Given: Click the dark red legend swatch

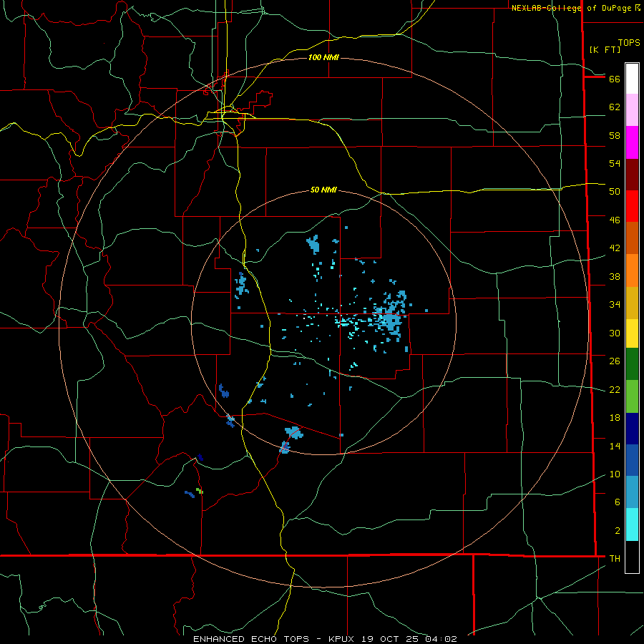Looking at the screenshot, I should point(632,175).
